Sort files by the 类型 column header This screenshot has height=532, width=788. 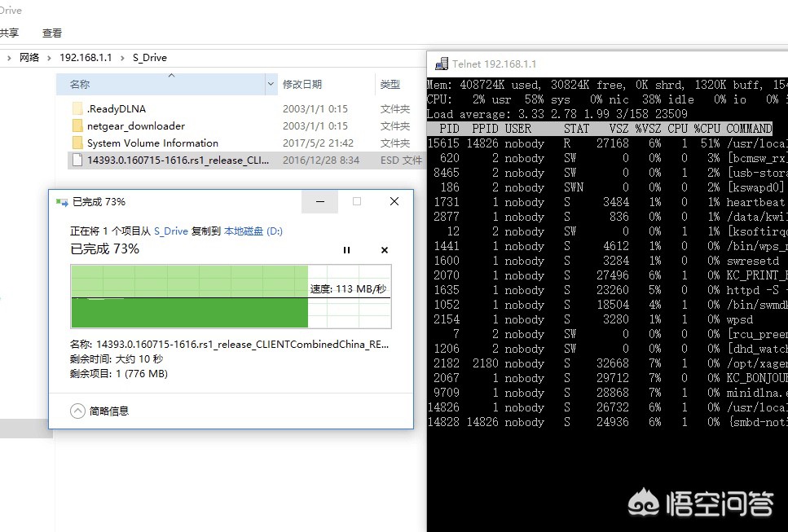click(x=390, y=85)
